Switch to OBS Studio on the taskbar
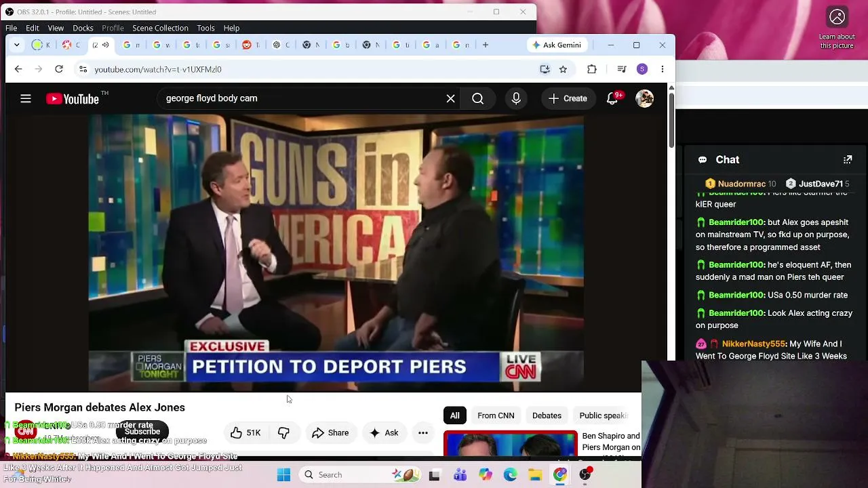 point(585,475)
